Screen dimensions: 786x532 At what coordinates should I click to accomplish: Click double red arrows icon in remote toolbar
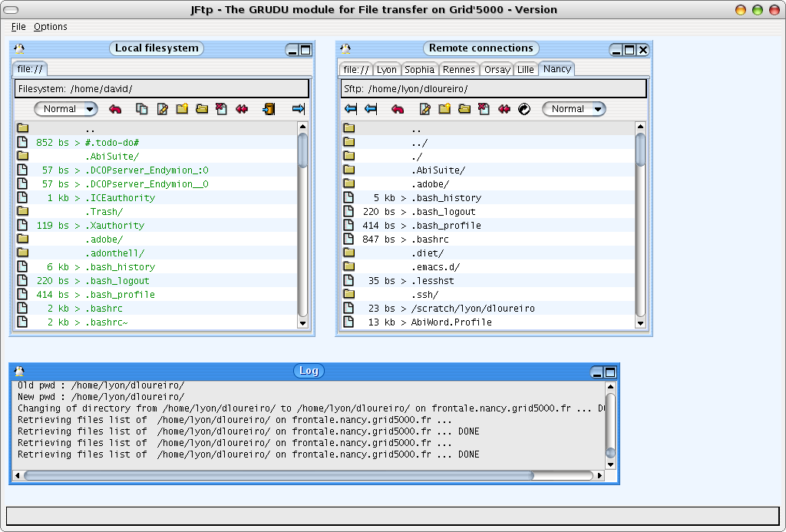pos(504,109)
